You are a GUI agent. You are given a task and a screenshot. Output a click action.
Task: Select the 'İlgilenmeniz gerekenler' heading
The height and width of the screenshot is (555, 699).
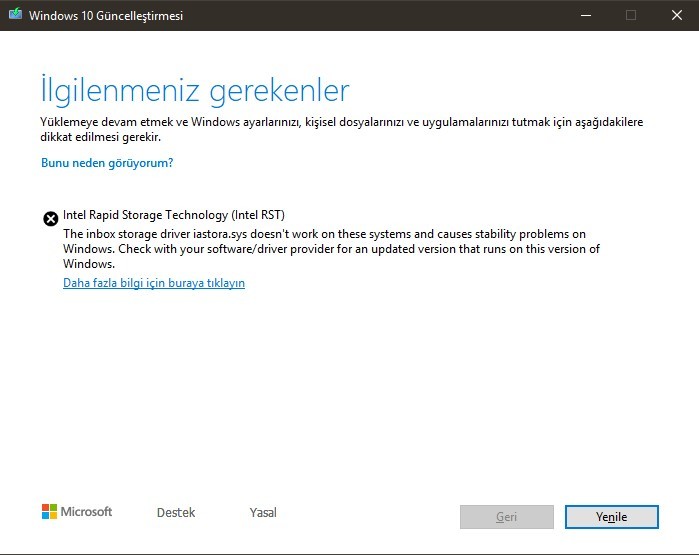(195, 90)
